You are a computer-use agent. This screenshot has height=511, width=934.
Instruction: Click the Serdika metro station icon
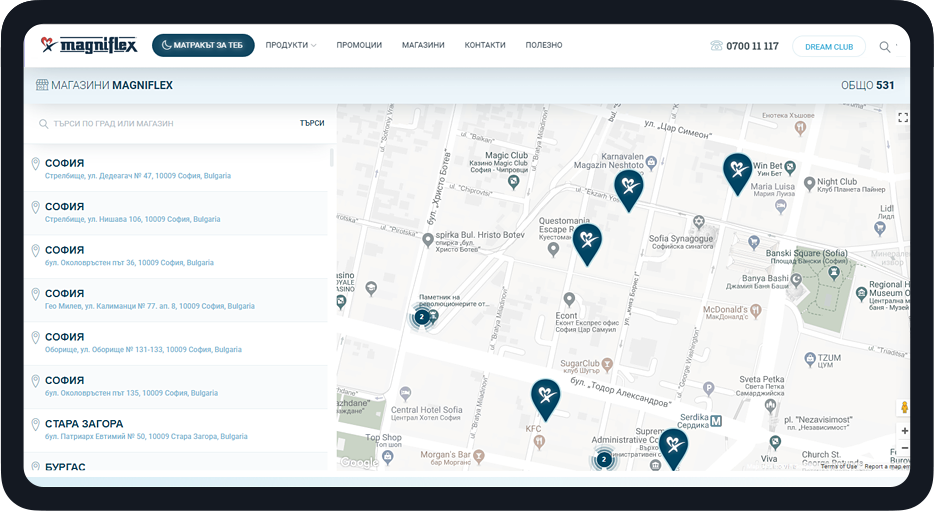(x=715, y=420)
